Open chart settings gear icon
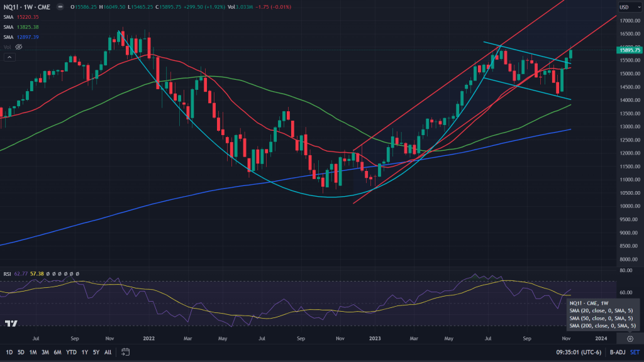Image resolution: width=644 pixels, height=362 pixels. pos(630,338)
